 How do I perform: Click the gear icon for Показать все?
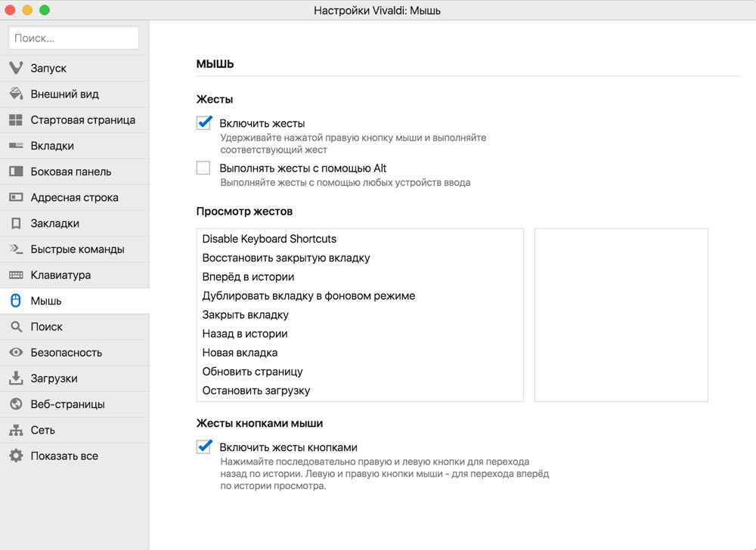pyautogui.click(x=16, y=456)
